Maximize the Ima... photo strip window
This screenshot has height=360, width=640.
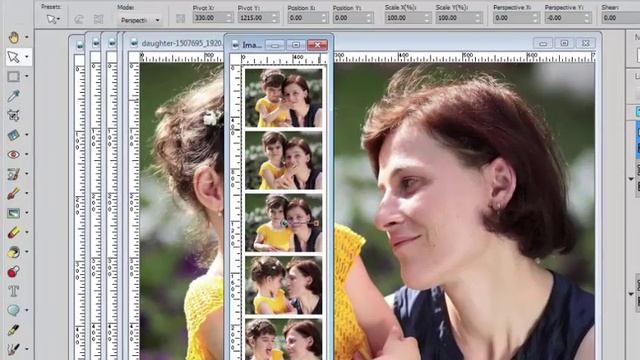point(296,45)
